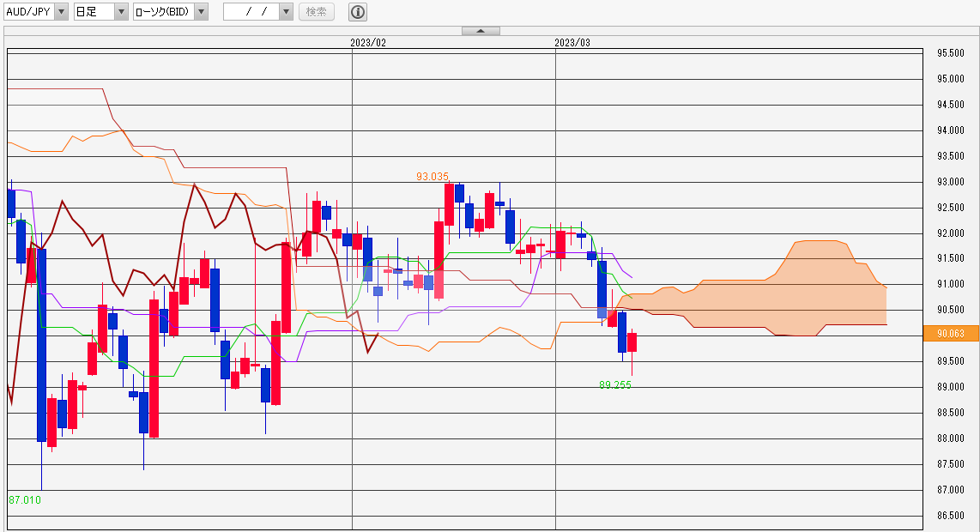The image size is (980, 532).
Task: Click the date input field
Action: [251, 11]
